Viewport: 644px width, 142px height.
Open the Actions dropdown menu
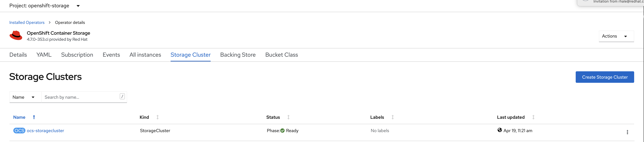pos(616,36)
